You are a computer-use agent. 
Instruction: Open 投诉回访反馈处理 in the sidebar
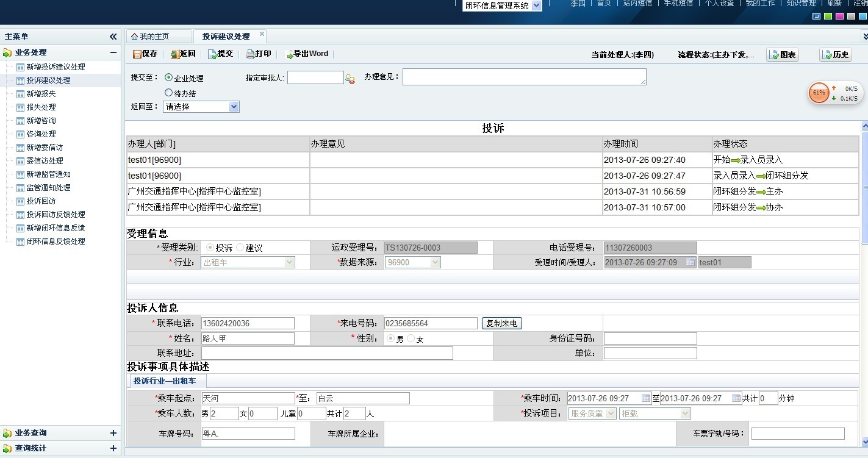pos(56,215)
